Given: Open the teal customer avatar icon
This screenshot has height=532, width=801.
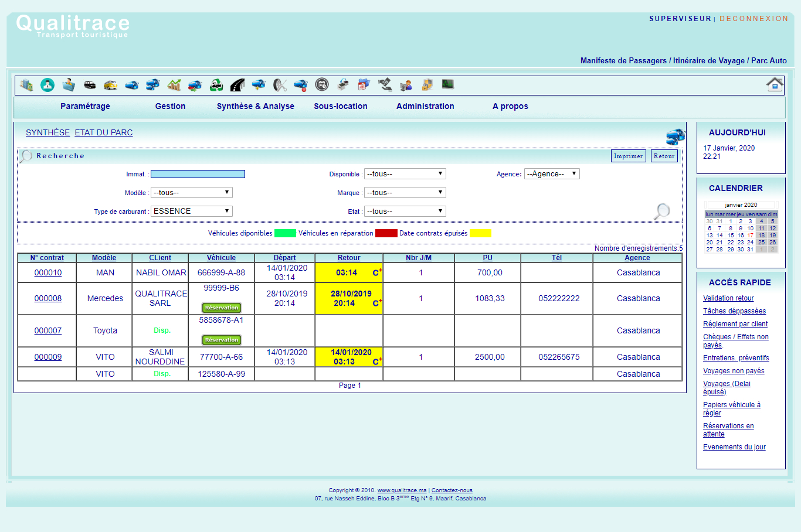Looking at the screenshot, I should tap(47, 85).
